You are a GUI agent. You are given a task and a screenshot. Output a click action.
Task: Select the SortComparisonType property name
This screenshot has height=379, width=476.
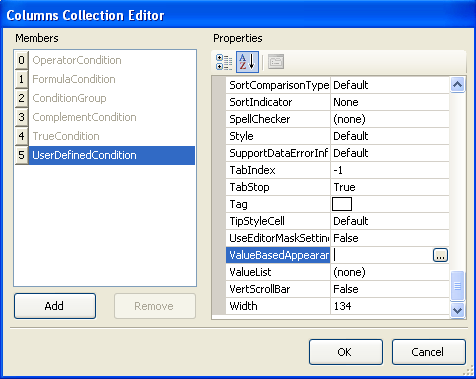[x=278, y=85]
